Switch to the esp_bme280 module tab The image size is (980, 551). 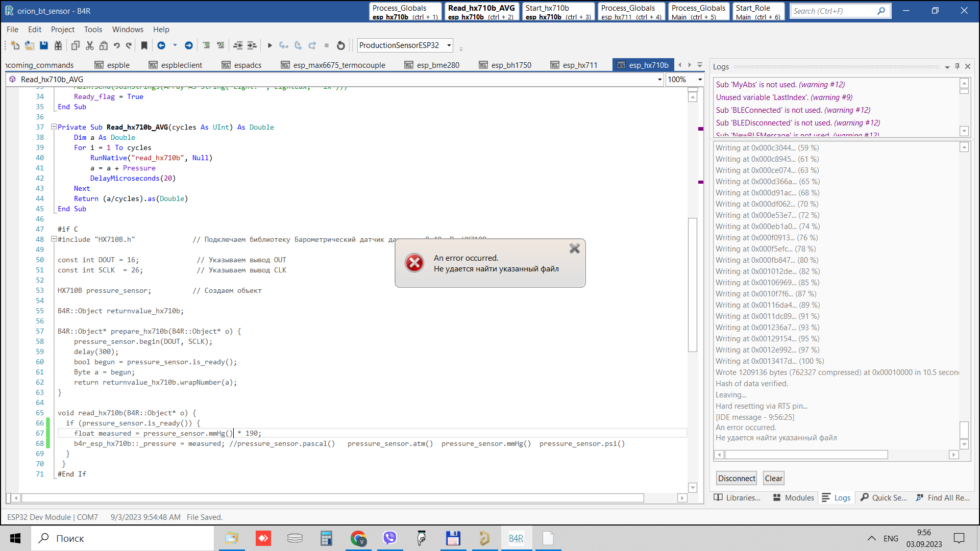pyautogui.click(x=437, y=65)
